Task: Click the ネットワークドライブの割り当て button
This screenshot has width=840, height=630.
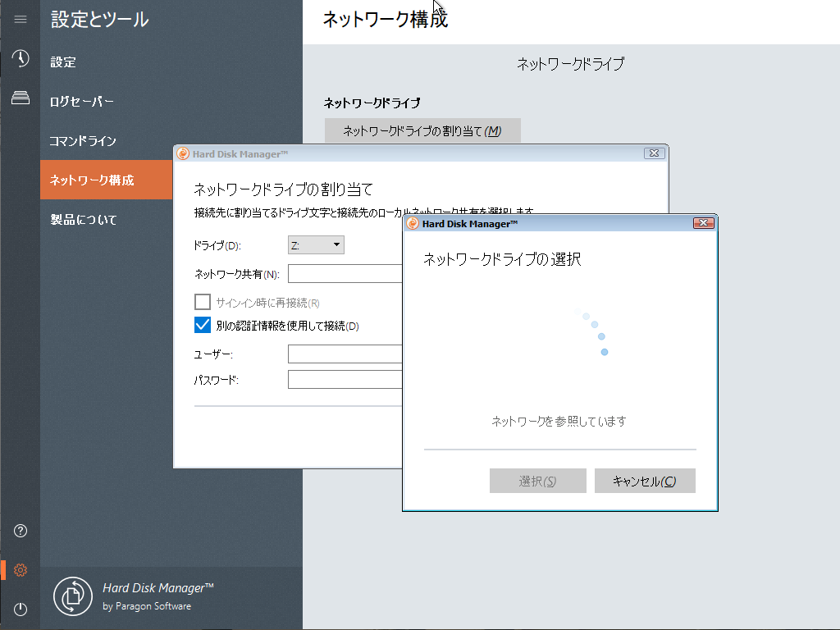Action: [x=422, y=130]
